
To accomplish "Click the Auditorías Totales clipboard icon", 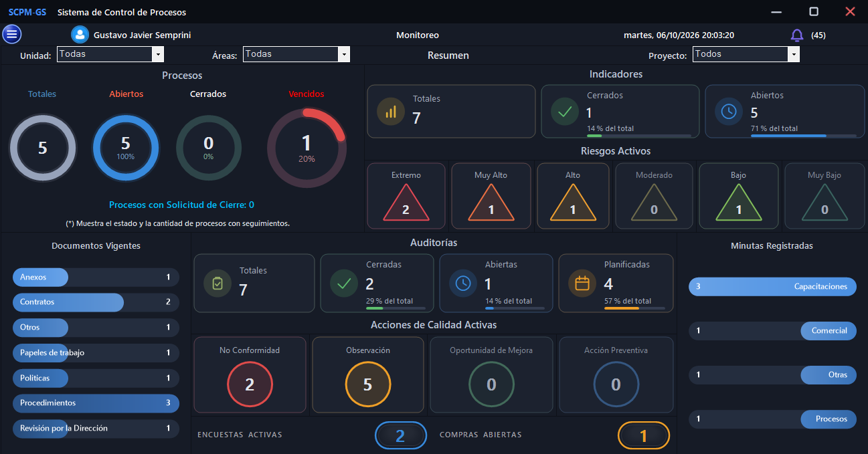I will pos(218,283).
